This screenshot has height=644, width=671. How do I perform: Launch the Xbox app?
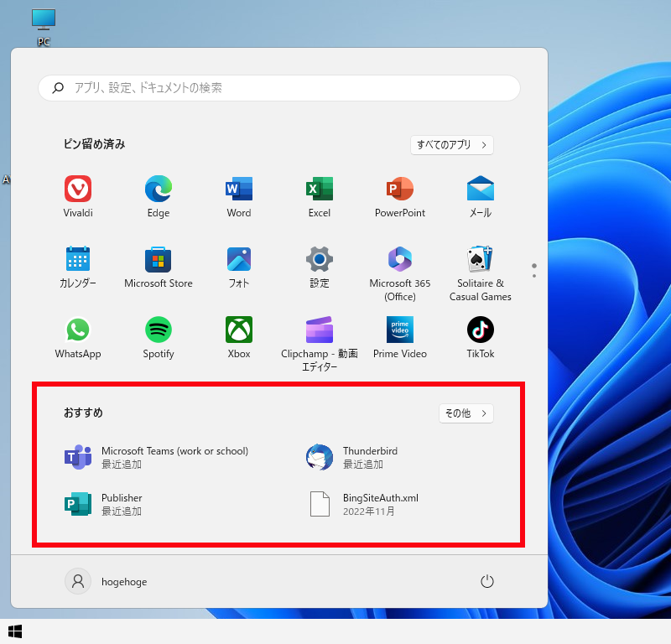(239, 338)
